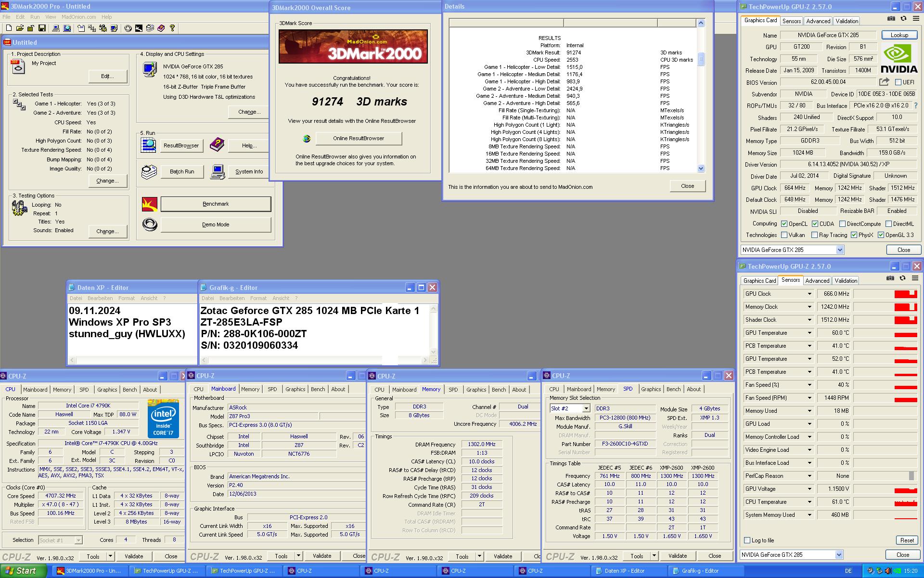
Task: Open the Run menu in 3DMark2000
Action: coord(35,17)
